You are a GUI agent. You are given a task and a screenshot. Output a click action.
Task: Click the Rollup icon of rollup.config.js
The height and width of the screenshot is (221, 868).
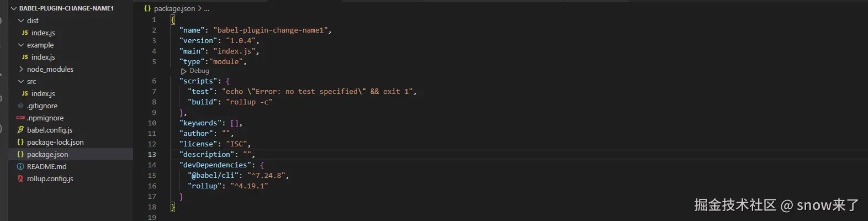coord(20,178)
